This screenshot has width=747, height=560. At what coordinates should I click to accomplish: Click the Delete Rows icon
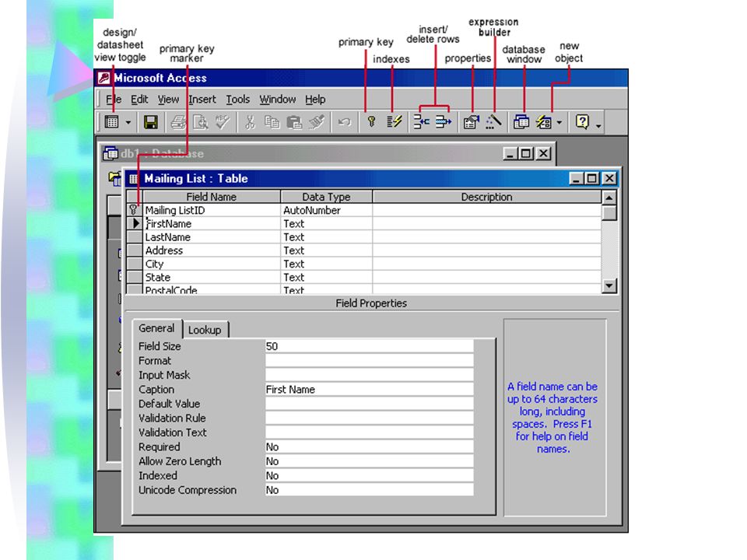(443, 122)
